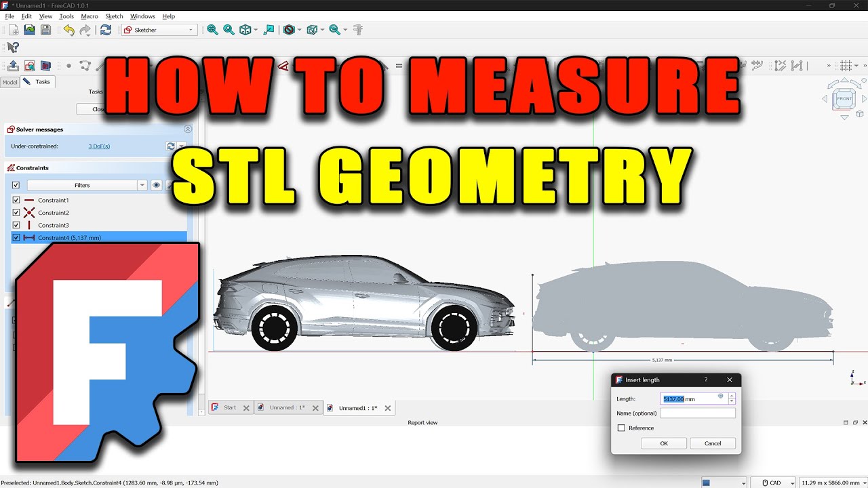Screen dimensions: 868x488
Task: Switch to the Start document tab
Action: (230, 408)
